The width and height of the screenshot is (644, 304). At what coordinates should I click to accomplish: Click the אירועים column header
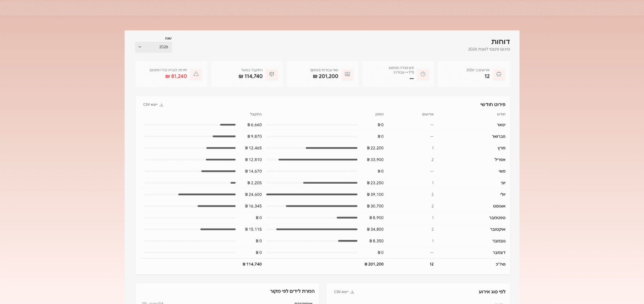click(x=428, y=114)
